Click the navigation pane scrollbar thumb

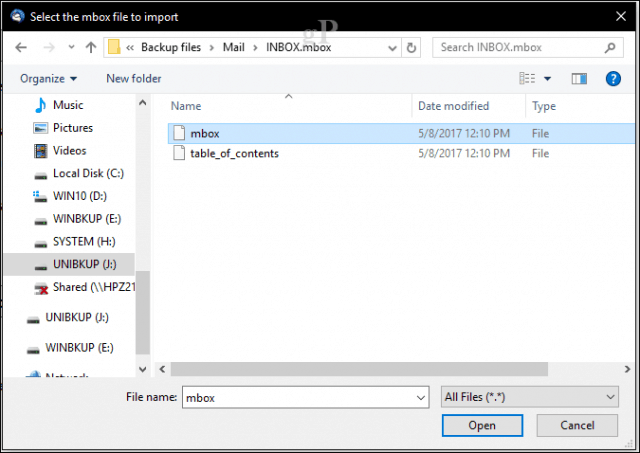(x=142, y=313)
